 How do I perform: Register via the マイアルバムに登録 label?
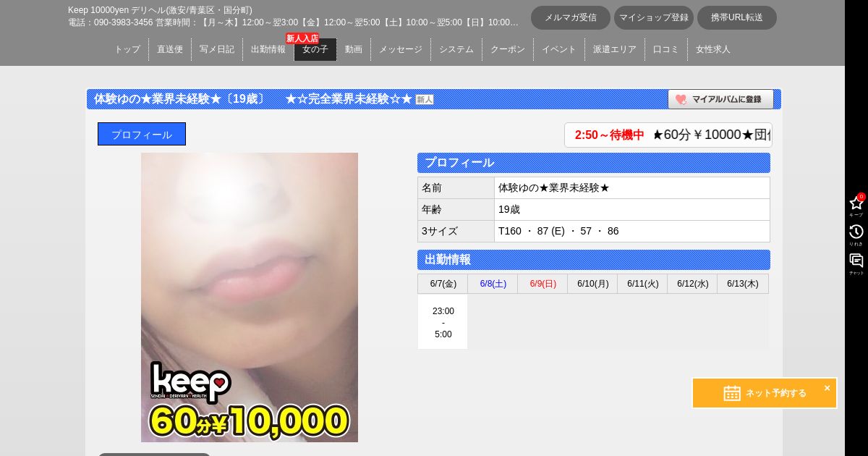[726, 100]
